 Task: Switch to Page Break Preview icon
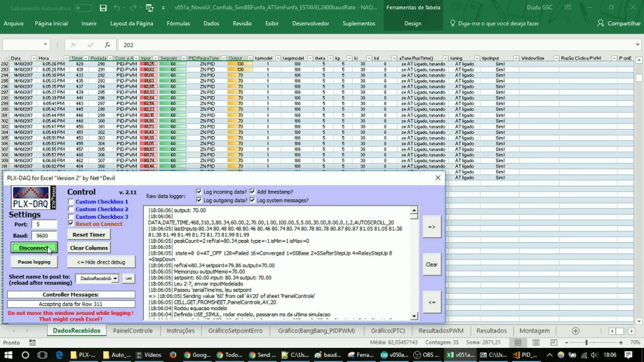tap(553, 342)
